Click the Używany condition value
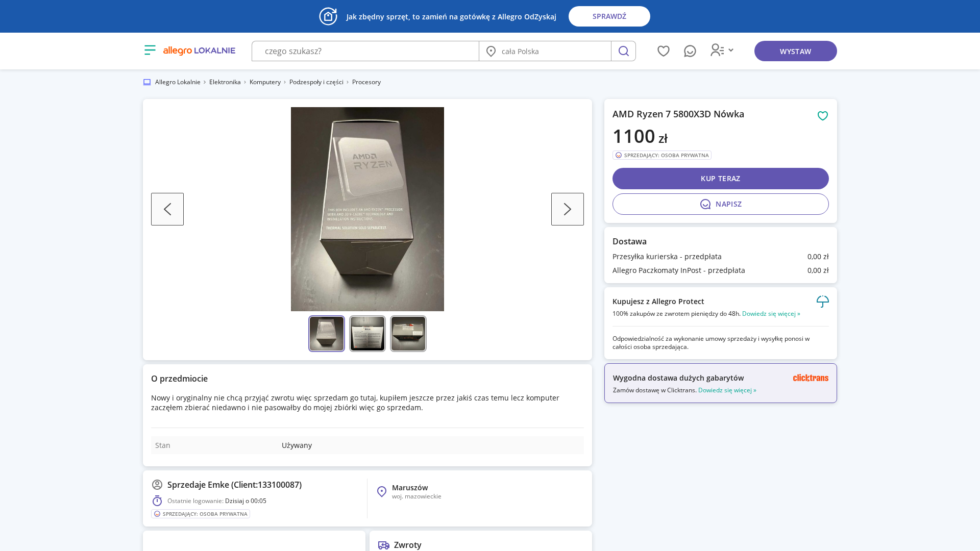The height and width of the screenshot is (551, 980). coord(297,445)
